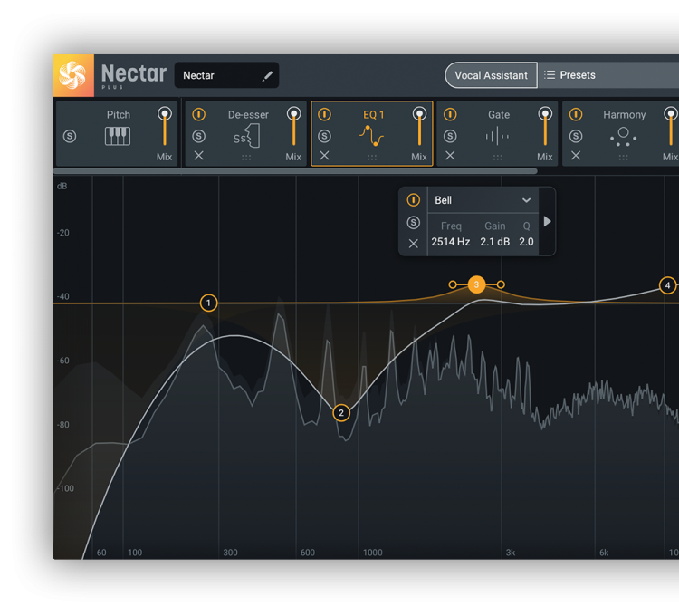Click the Nectar Plus logo icon
This screenshot has height=616, width=679.
tap(72, 75)
